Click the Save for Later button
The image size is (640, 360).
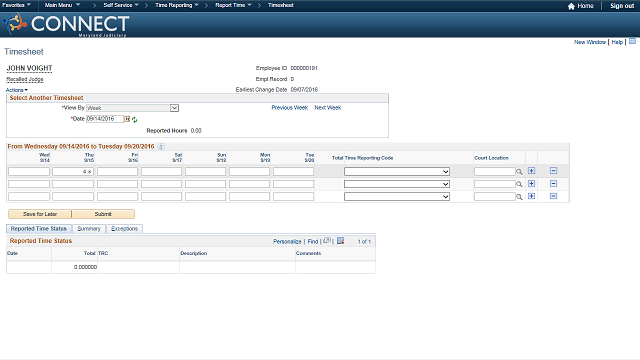[40, 214]
